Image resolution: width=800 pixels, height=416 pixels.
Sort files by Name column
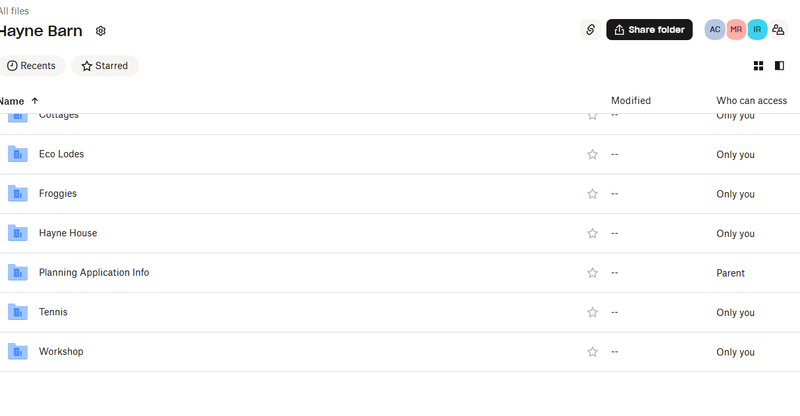pyautogui.click(x=14, y=101)
